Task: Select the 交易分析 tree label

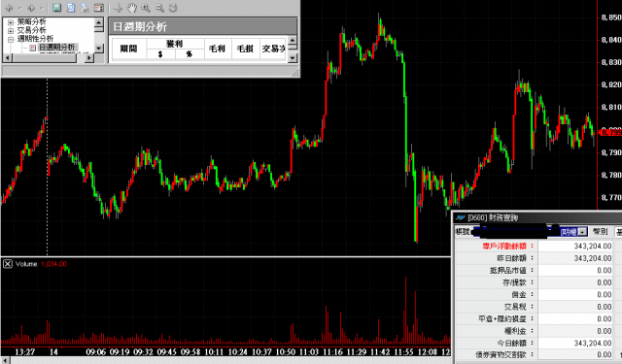Action: 31,30
